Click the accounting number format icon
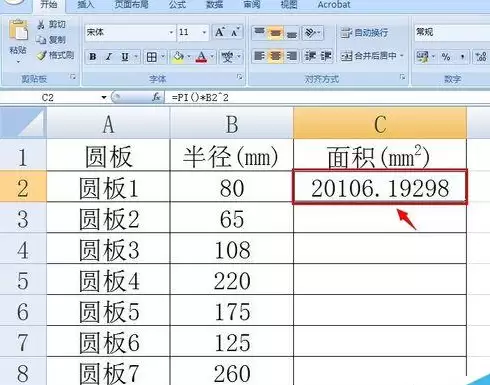This screenshot has height=385, width=490. coord(423,57)
